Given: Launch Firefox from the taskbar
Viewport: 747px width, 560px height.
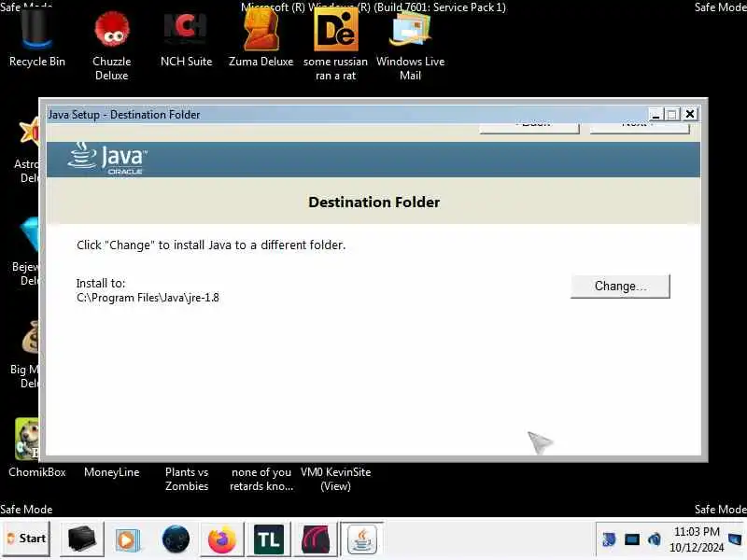Looking at the screenshot, I should pos(222,539).
